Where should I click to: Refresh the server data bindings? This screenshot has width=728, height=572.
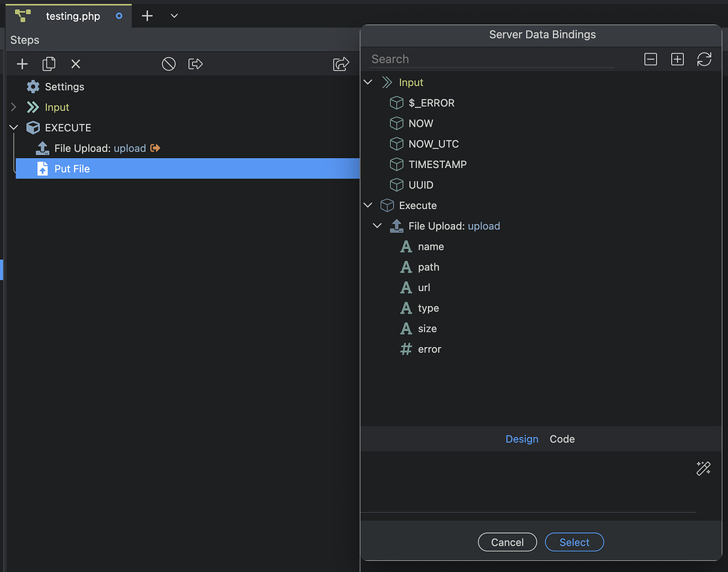[704, 59]
